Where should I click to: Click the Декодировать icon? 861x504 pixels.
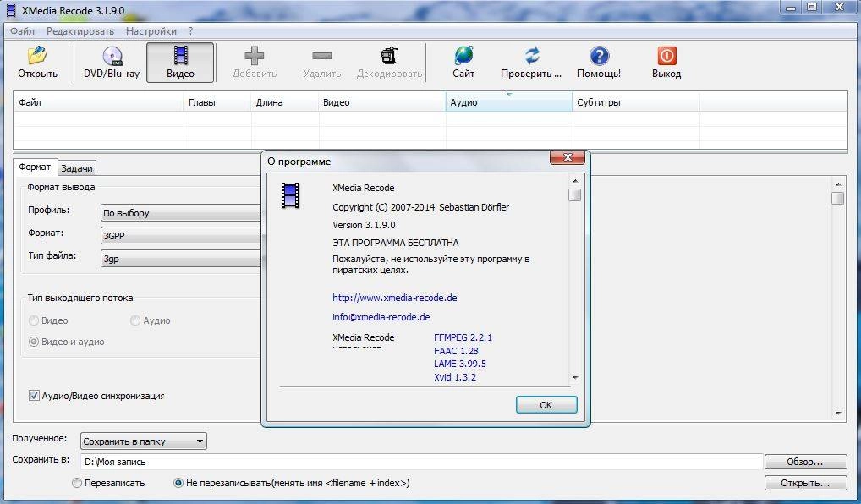tap(389, 56)
